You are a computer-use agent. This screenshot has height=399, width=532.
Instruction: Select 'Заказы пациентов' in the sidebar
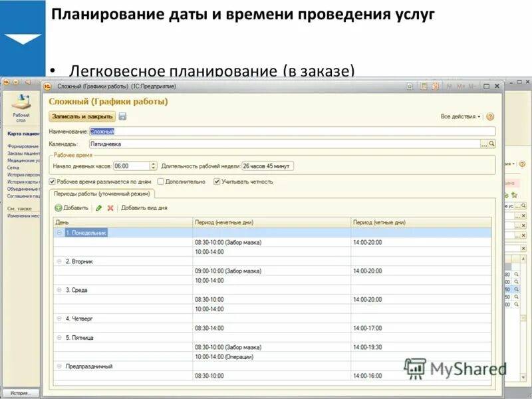[x=23, y=153]
